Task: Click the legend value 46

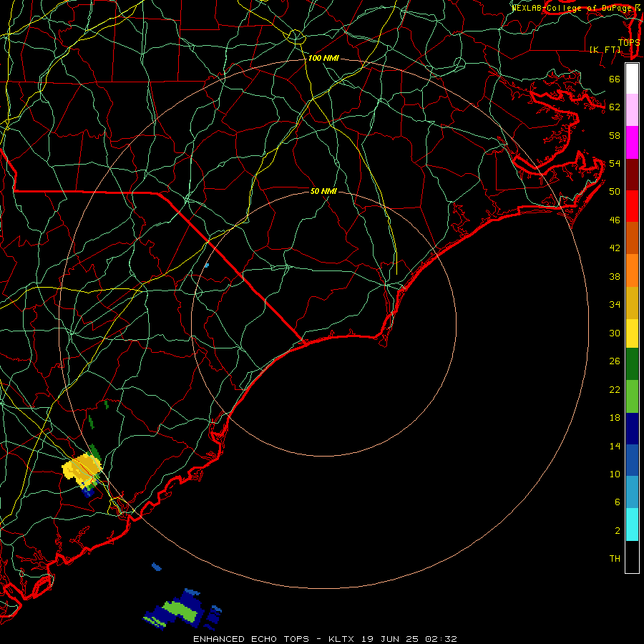Action: point(615,220)
